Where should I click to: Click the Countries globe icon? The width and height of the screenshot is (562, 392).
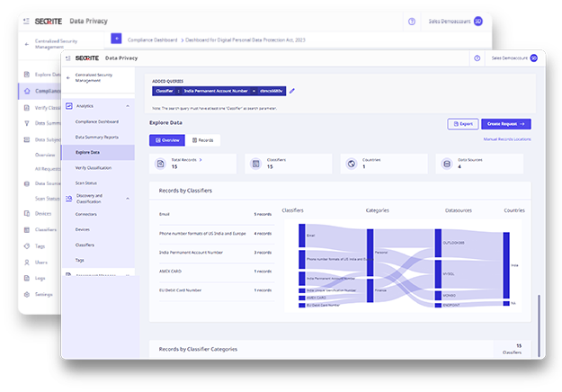(x=351, y=164)
